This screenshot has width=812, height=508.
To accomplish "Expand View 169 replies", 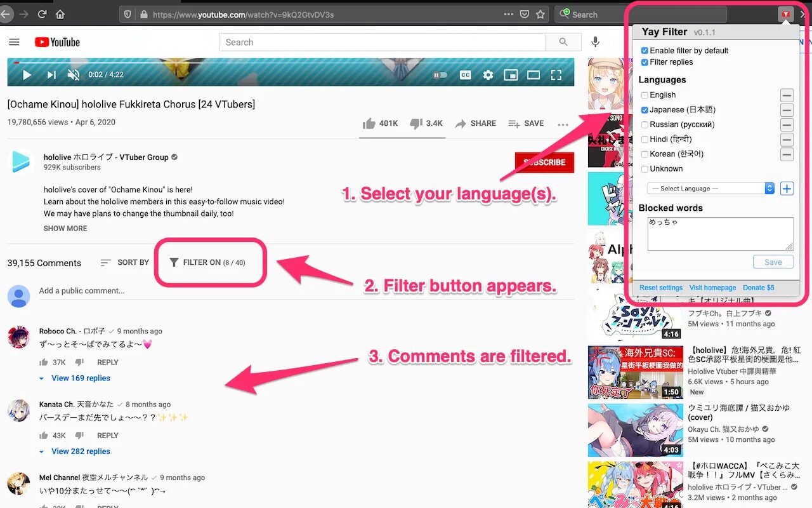I will point(74,378).
